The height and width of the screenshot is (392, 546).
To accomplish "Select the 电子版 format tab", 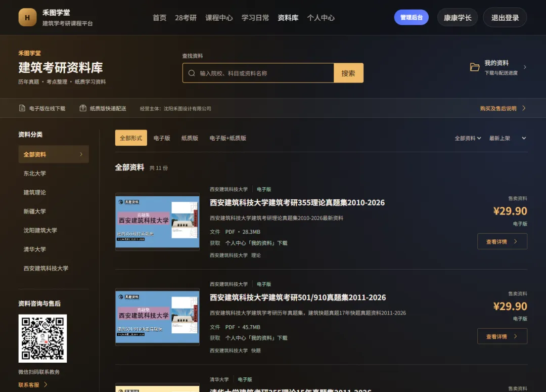I will (162, 138).
